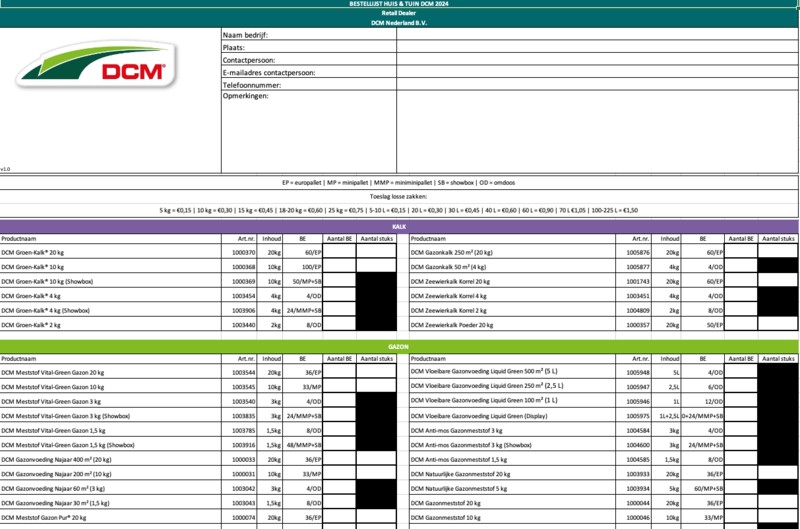Select 'DCM Anti-mos Gazonmeststof 3 kg (Showbox)'

(471, 445)
